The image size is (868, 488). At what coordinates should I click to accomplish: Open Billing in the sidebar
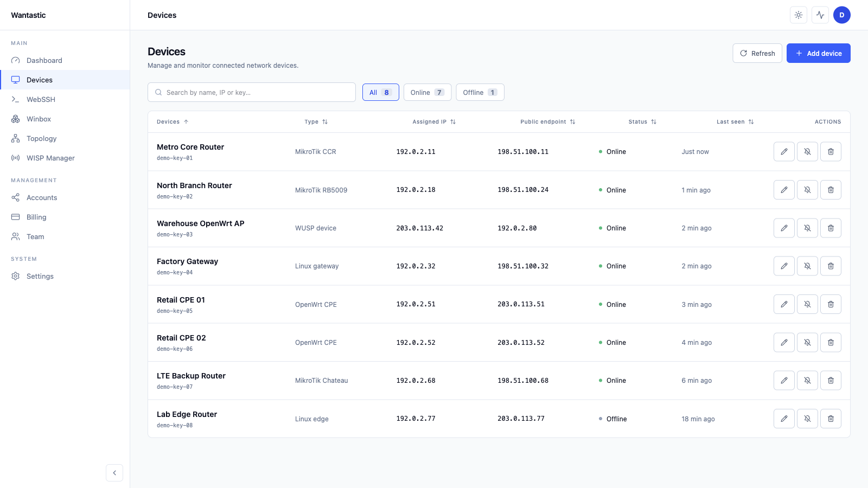[65, 217]
